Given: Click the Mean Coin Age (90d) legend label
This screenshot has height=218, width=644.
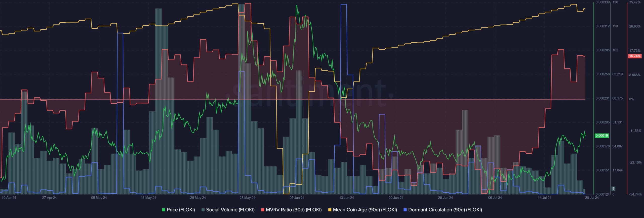Looking at the screenshot, I should click(365, 210).
